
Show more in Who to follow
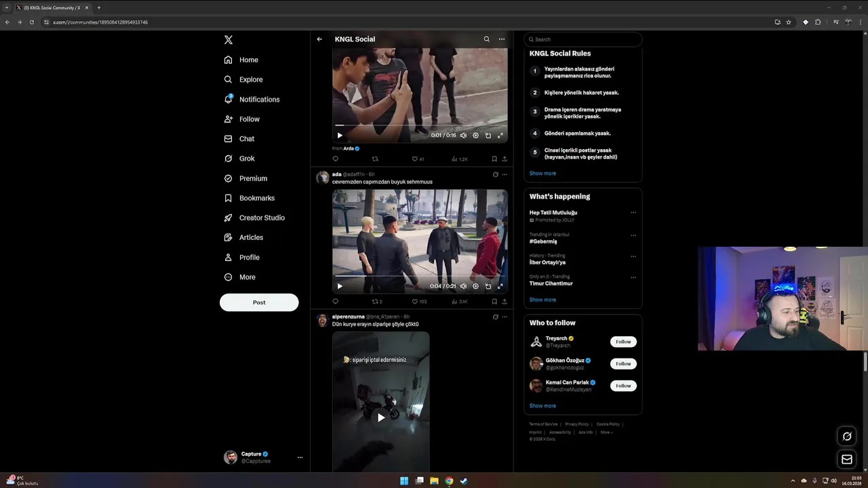click(x=542, y=406)
